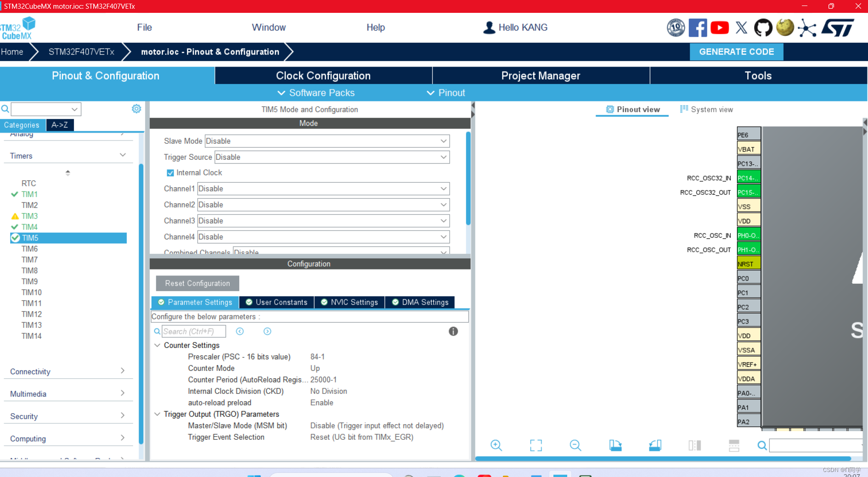Click the parameter search input field
Screen dimensions: 868x477
click(194, 331)
